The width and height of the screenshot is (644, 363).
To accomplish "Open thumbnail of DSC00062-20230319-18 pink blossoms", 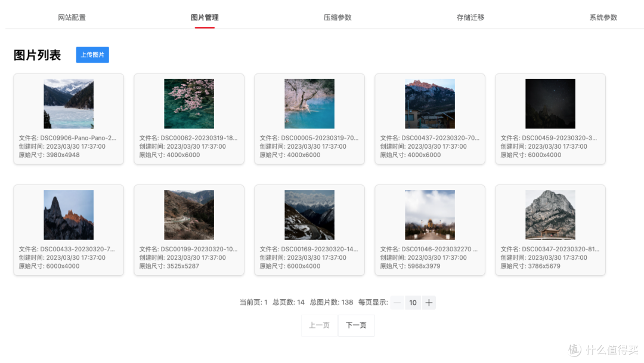I will tap(189, 104).
